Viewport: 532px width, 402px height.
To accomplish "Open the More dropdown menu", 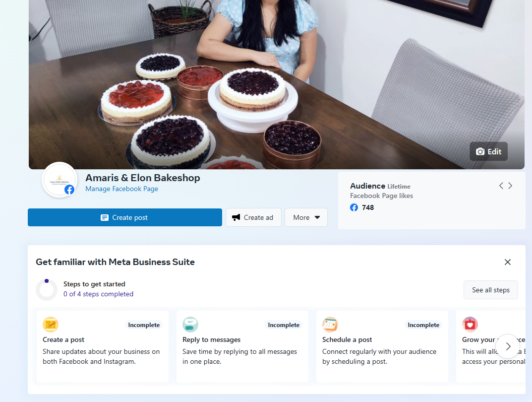I will pos(306,217).
